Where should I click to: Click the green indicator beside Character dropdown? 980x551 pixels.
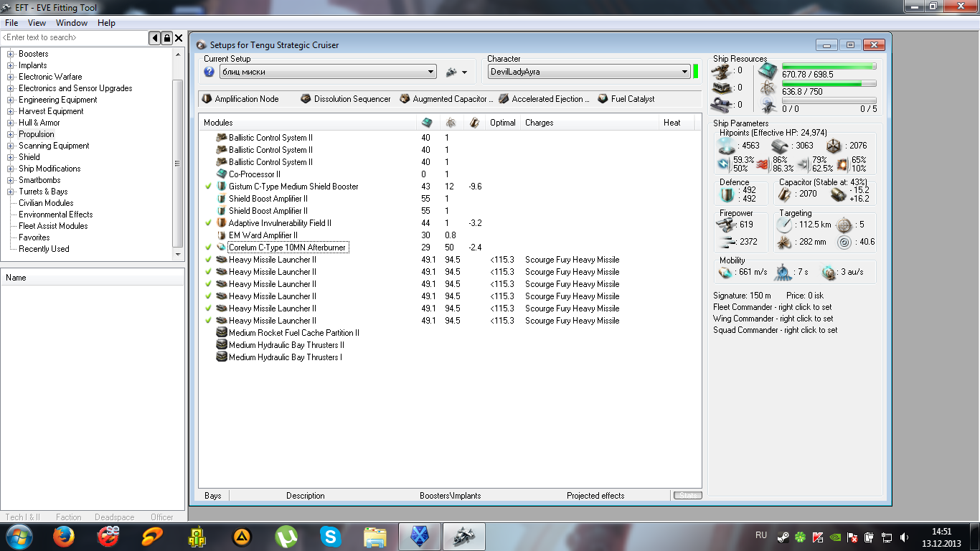(x=695, y=72)
